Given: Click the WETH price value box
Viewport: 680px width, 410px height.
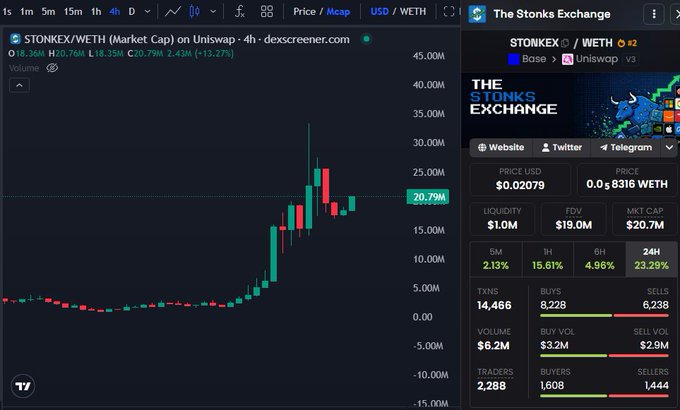Looking at the screenshot, I should coord(627,179).
